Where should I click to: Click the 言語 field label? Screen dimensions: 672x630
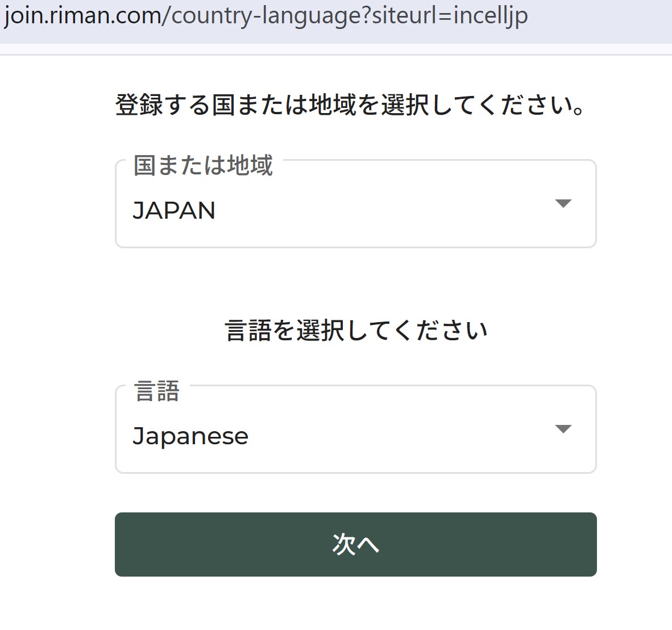pyautogui.click(x=157, y=391)
